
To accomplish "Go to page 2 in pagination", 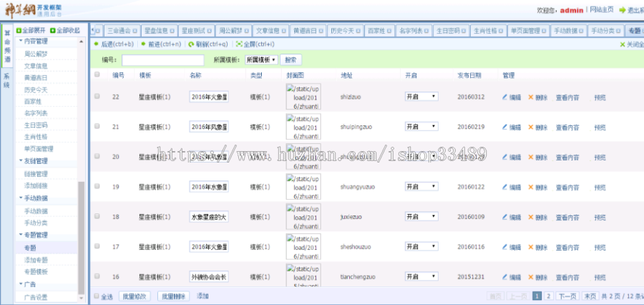I will (549, 296).
